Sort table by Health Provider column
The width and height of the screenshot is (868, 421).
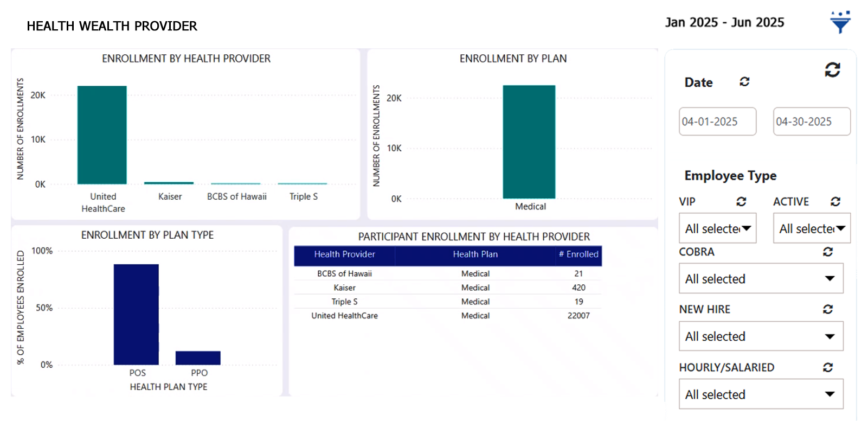pyautogui.click(x=344, y=254)
